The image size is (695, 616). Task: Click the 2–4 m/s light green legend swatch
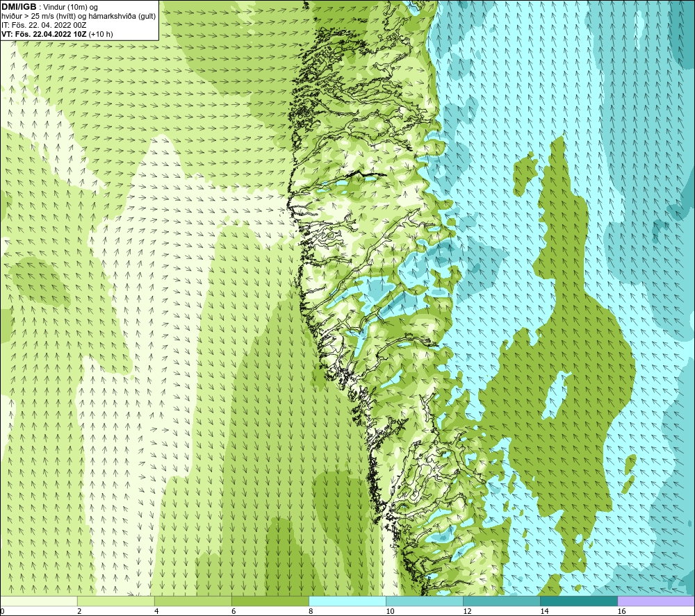[116, 601]
